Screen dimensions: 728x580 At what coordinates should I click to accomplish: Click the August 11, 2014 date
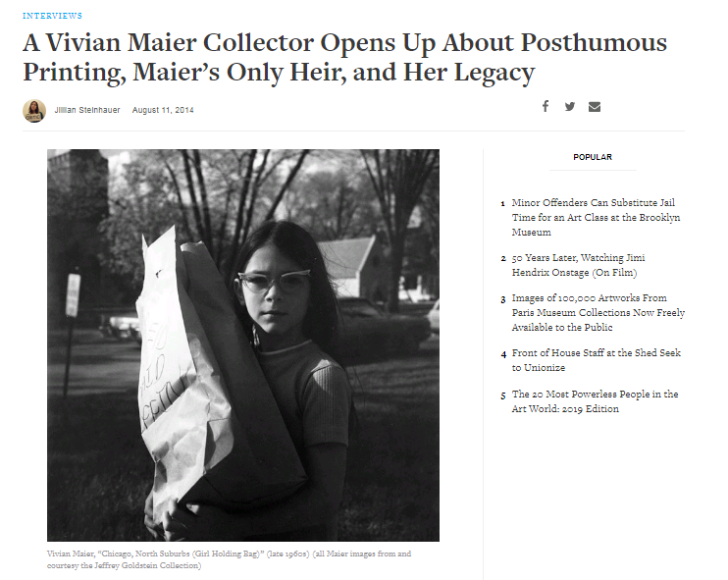coord(163,110)
